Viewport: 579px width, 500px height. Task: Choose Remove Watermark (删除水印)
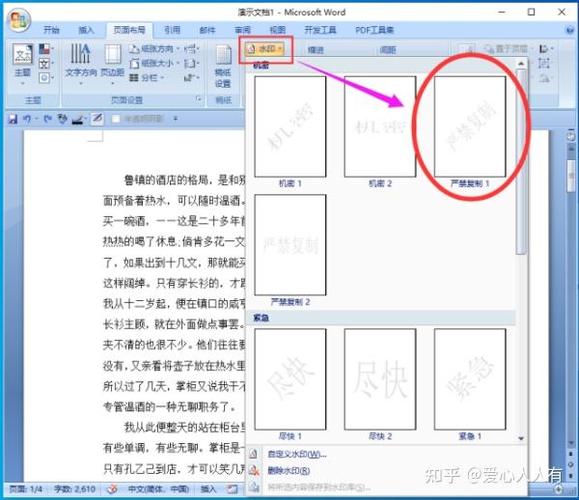click(x=288, y=470)
